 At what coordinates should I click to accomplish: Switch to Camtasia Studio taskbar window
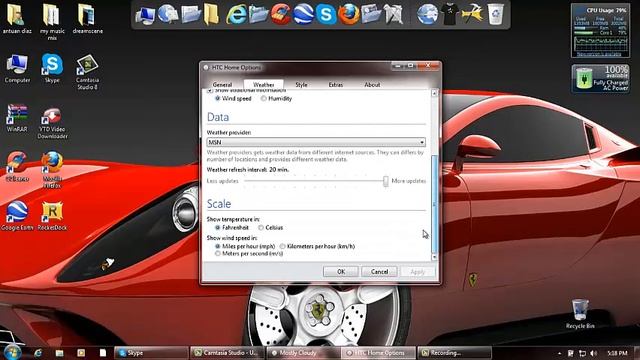227,353
